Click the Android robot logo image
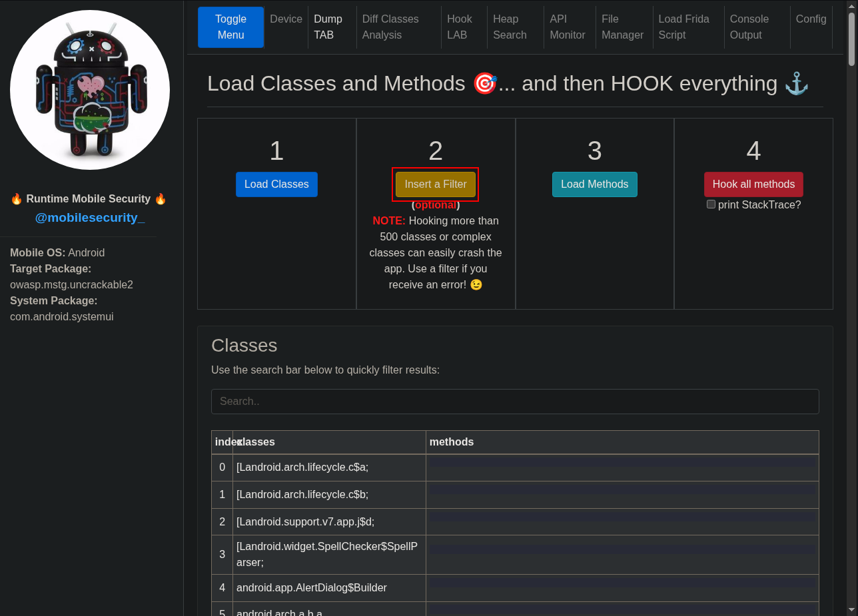This screenshot has width=858, height=616. point(90,90)
